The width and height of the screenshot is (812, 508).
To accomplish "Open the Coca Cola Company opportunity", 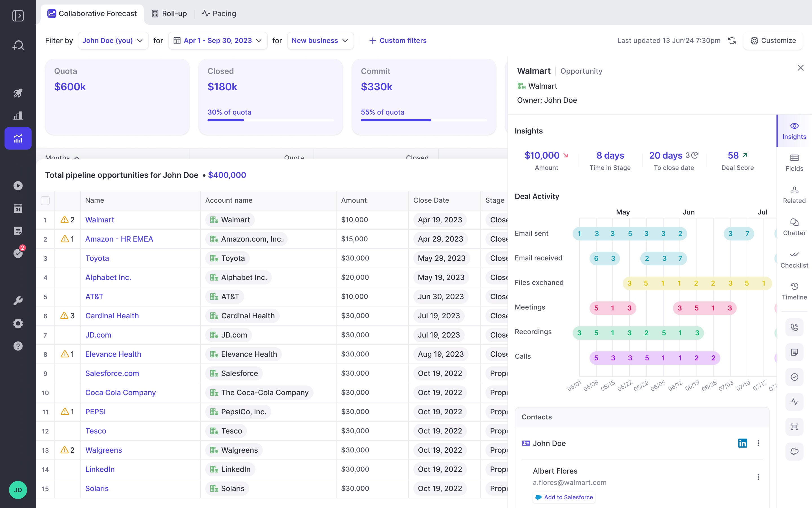I will (120, 392).
